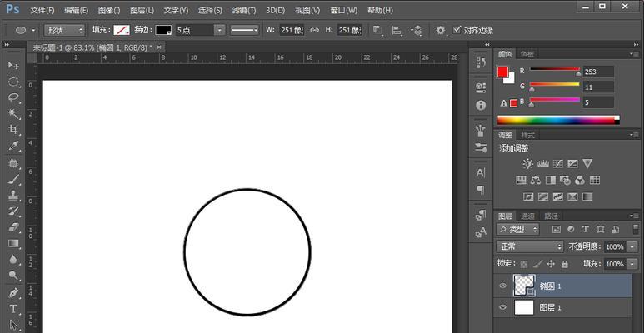Select the Healing Brush tool
Image resolution: width=644 pixels, height=333 pixels.
[x=13, y=163]
